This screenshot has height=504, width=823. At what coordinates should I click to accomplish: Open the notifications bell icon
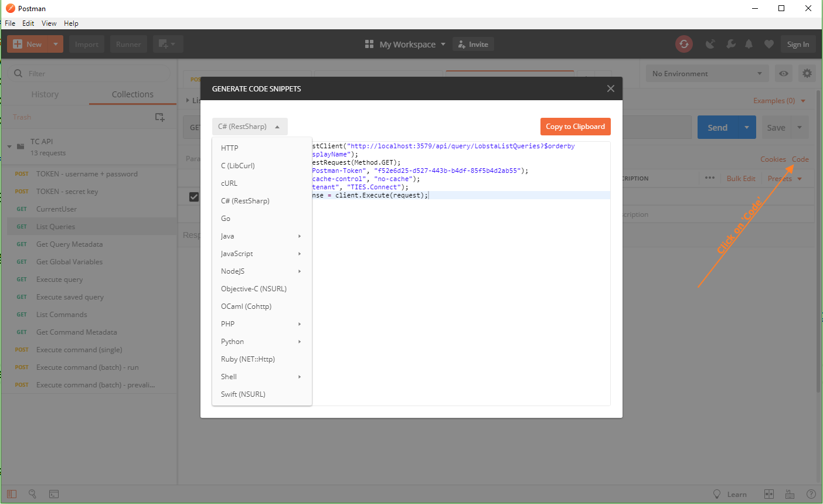tap(749, 44)
